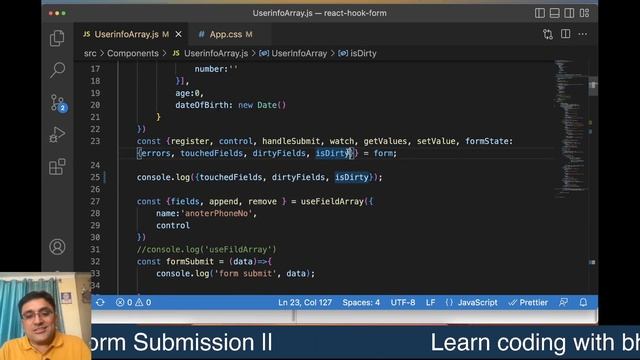The width and height of the screenshot is (640, 360).
Task: Select 'Components' breadcrumb segment
Action: (133, 53)
